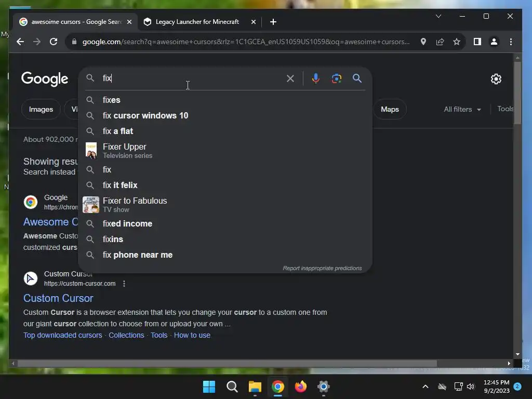Go forward with the browser forward arrow
This screenshot has width=532, height=399.
[37, 42]
